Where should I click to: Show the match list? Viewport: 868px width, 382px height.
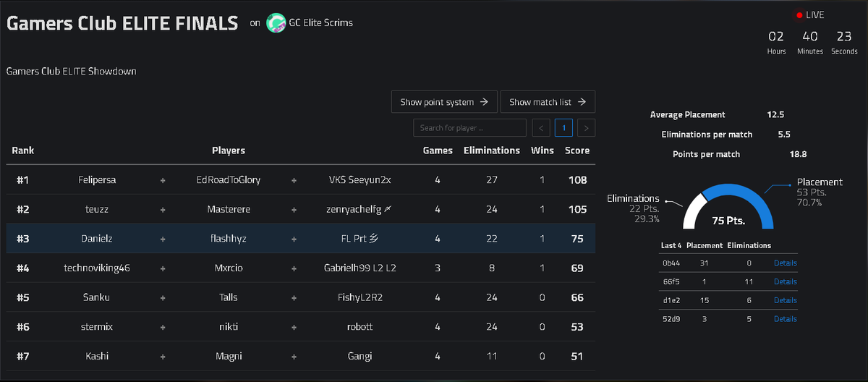[548, 102]
